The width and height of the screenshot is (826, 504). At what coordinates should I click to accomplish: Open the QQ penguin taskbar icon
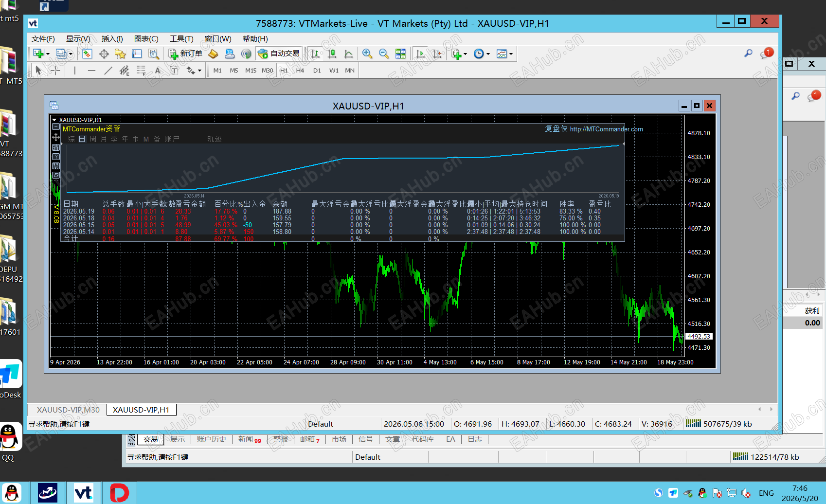(12, 493)
